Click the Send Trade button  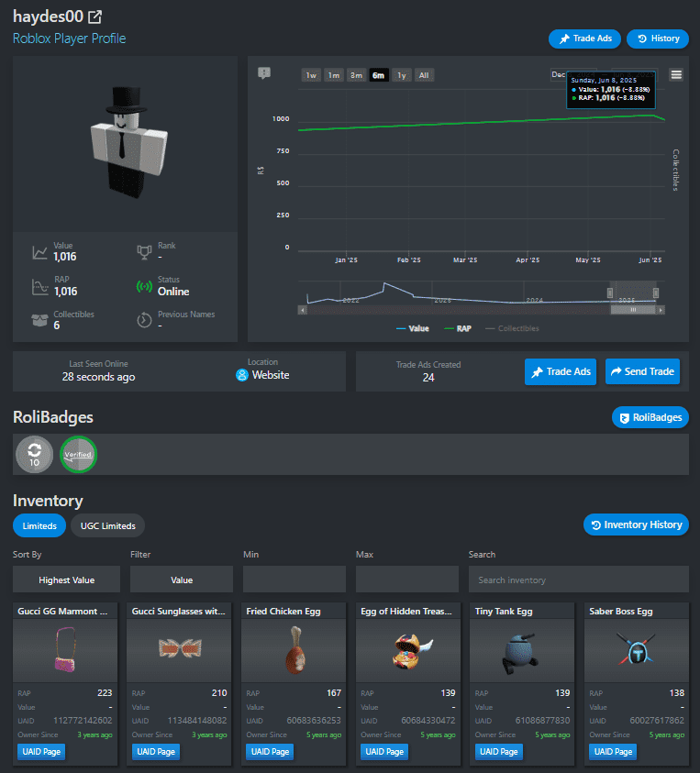click(642, 371)
